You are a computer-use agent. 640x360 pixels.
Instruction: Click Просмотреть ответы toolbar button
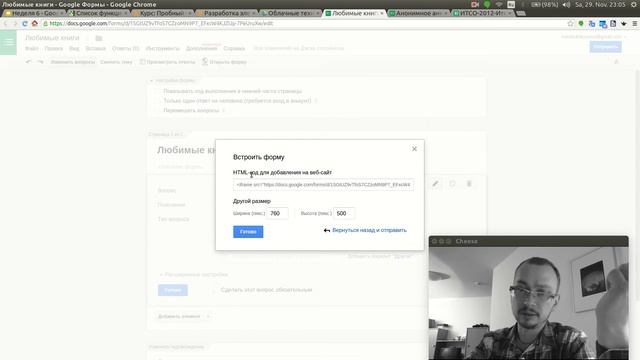pos(167,62)
